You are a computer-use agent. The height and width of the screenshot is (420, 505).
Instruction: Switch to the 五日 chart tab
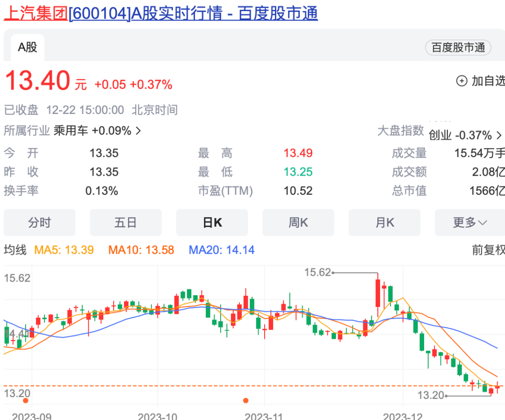[x=126, y=222]
